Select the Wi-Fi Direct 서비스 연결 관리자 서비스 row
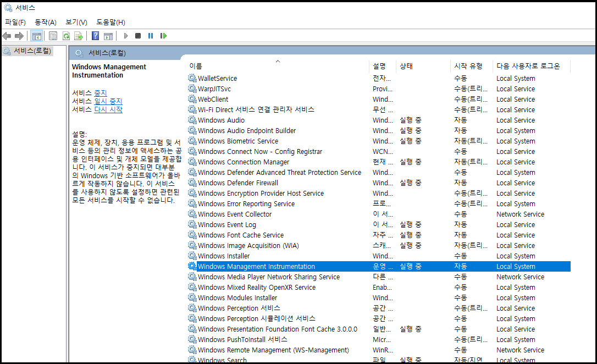 click(379, 109)
